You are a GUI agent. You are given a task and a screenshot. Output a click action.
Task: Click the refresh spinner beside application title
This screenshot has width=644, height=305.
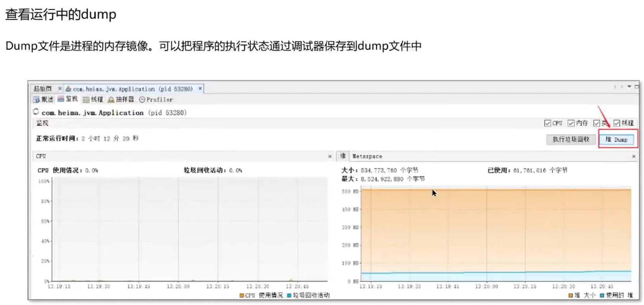36,112
